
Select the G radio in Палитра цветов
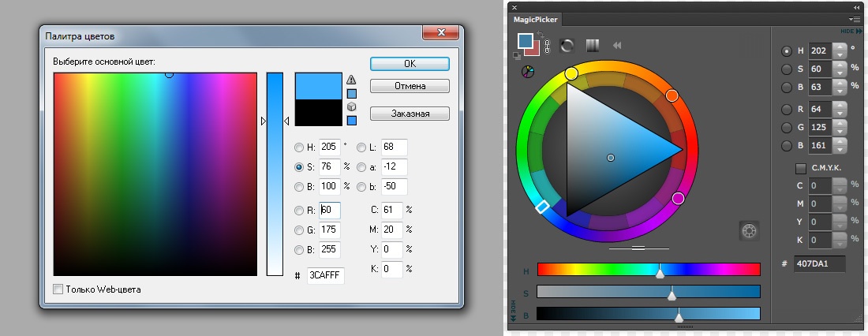[x=299, y=230]
